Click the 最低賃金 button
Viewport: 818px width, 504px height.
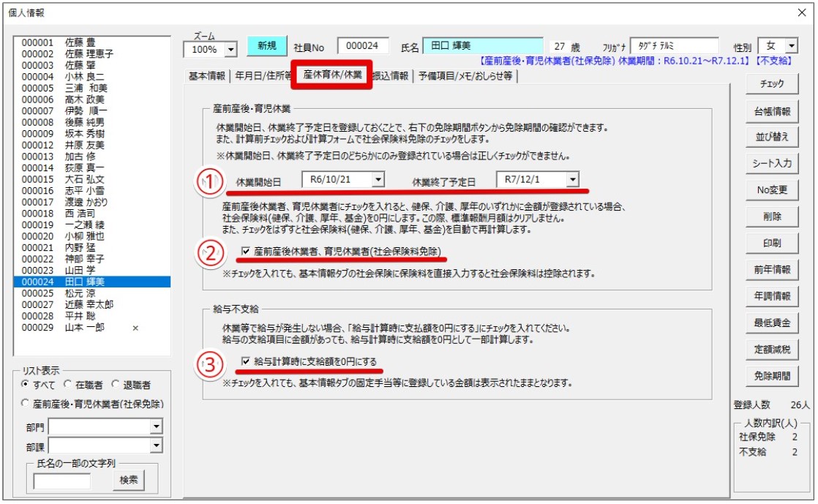tap(772, 323)
